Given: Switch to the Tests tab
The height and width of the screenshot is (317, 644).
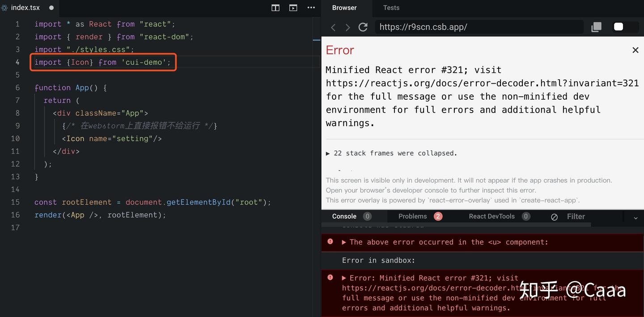Looking at the screenshot, I should pyautogui.click(x=391, y=8).
